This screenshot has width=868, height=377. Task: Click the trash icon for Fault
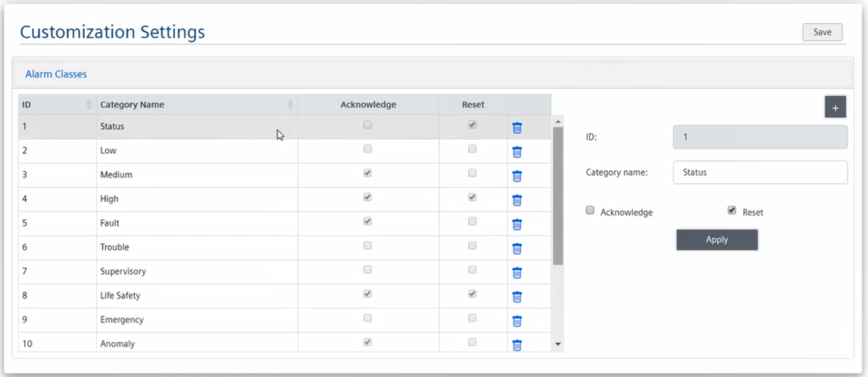[517, 225]
